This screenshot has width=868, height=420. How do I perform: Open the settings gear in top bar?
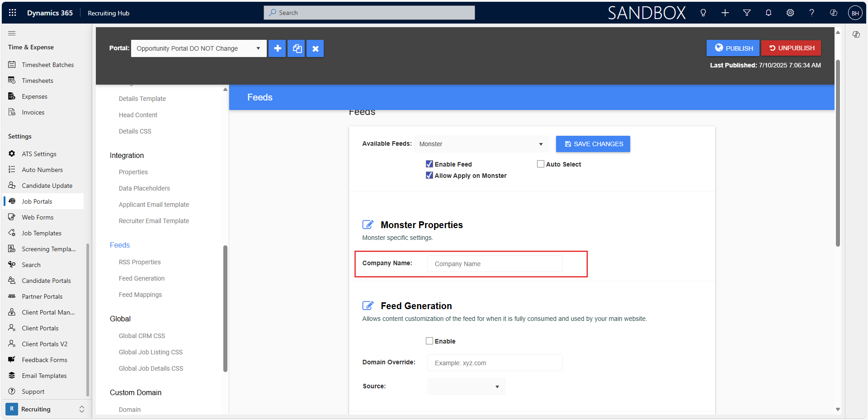tap(790, 13)
